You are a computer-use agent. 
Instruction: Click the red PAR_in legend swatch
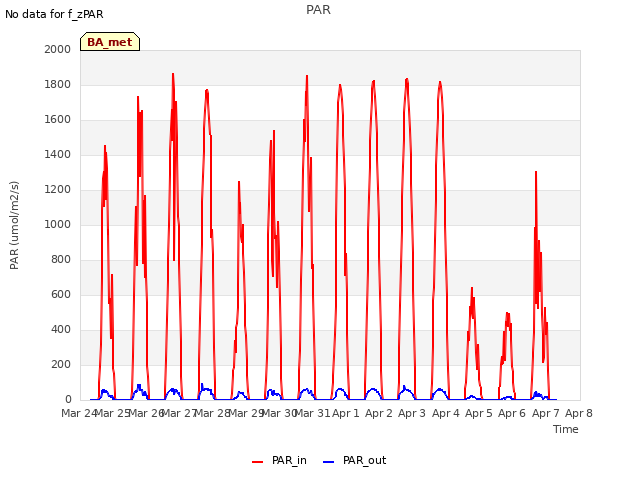258,462
